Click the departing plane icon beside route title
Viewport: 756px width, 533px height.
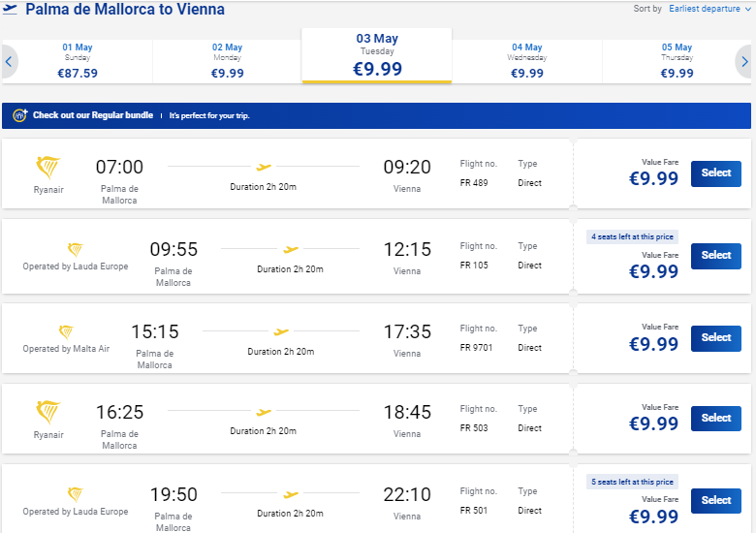pyautogui.click(x=10, y=9)
